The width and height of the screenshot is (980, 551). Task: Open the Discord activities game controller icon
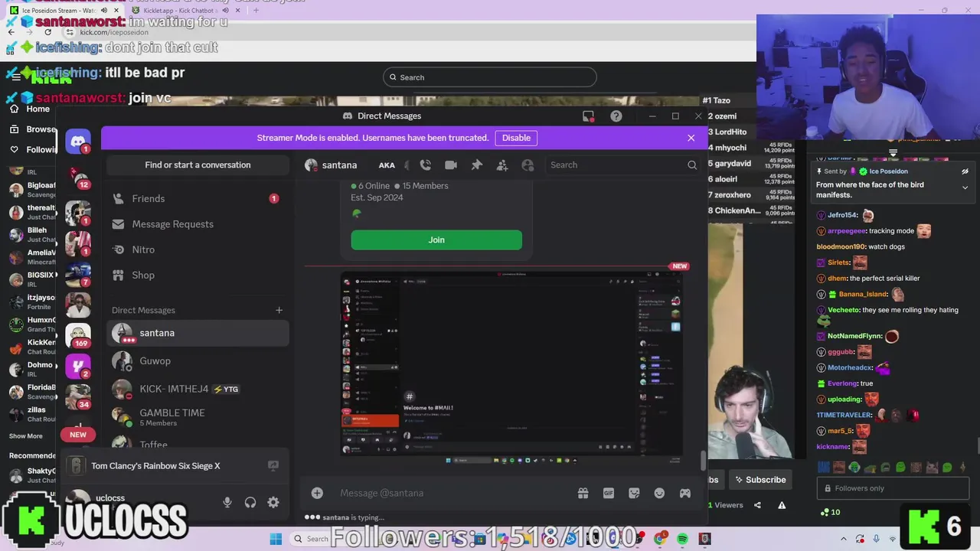685,493
